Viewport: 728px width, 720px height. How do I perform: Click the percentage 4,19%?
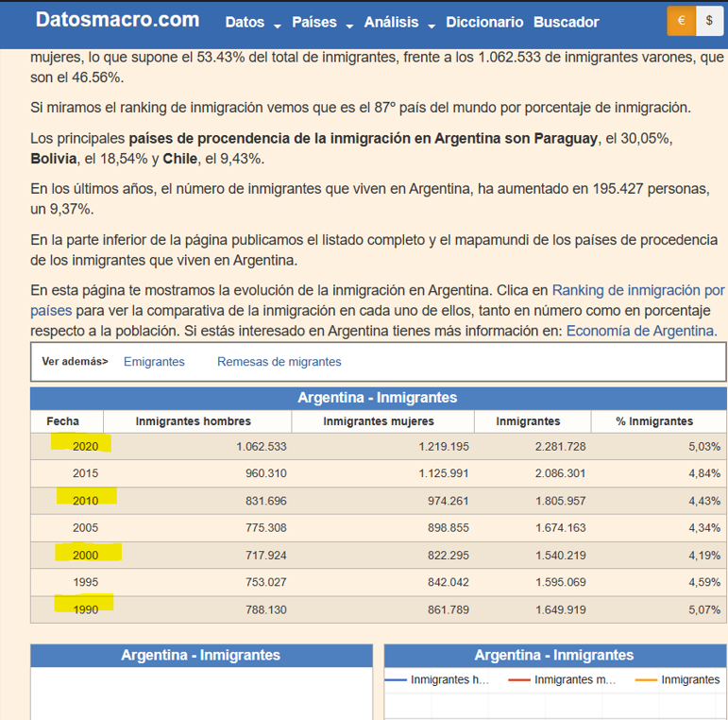[704, 555]
